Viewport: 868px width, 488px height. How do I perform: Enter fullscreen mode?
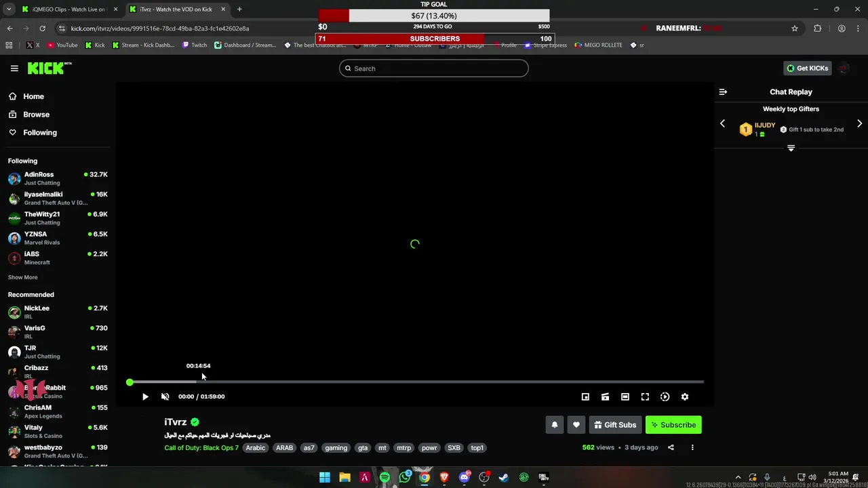[x=645, y=396]
